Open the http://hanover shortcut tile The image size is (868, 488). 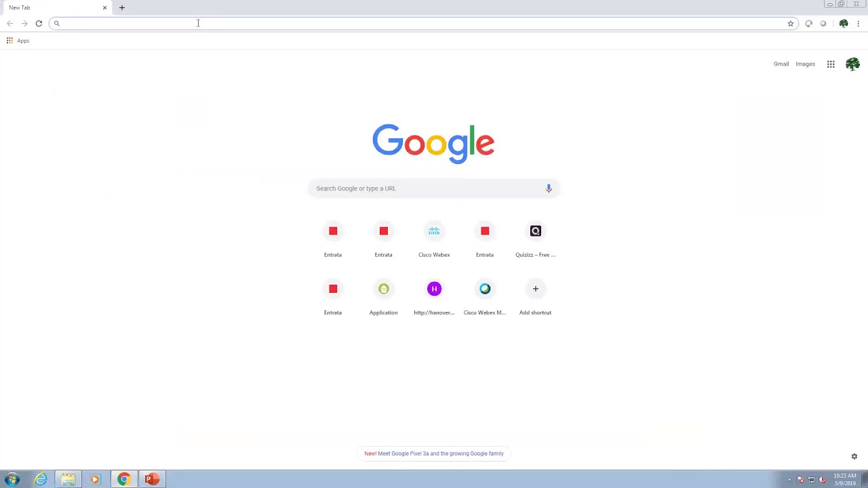click(x=434, y=298)
